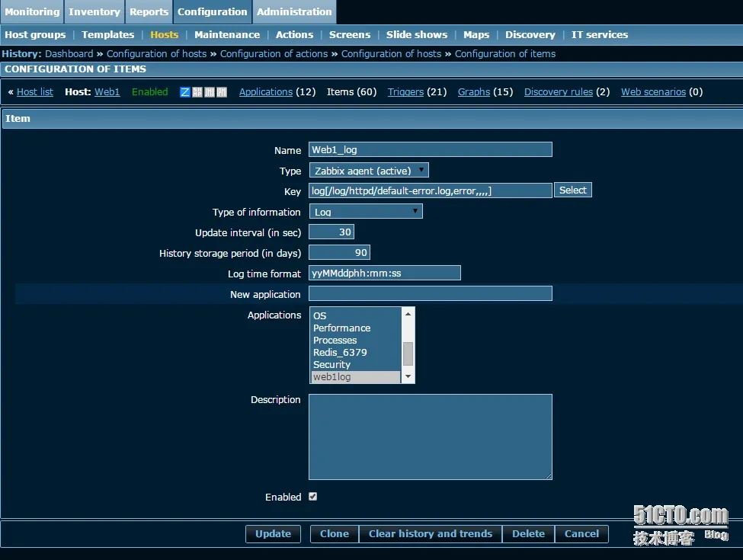743x560 pixels.
Task: Go to Maps submenu
Action: 476,34
